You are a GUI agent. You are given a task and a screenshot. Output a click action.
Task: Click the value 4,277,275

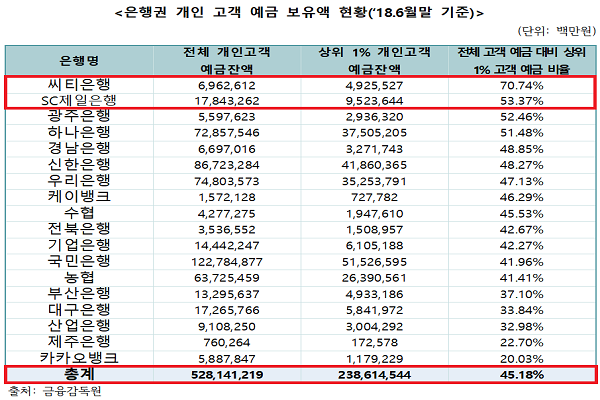tap(227, 214)
